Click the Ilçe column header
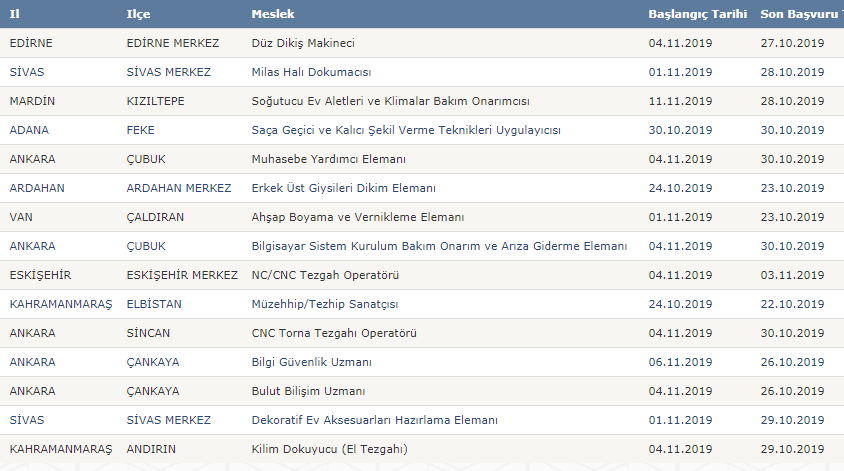The height and width of the screenshot is (471, 844). [138, 15]
